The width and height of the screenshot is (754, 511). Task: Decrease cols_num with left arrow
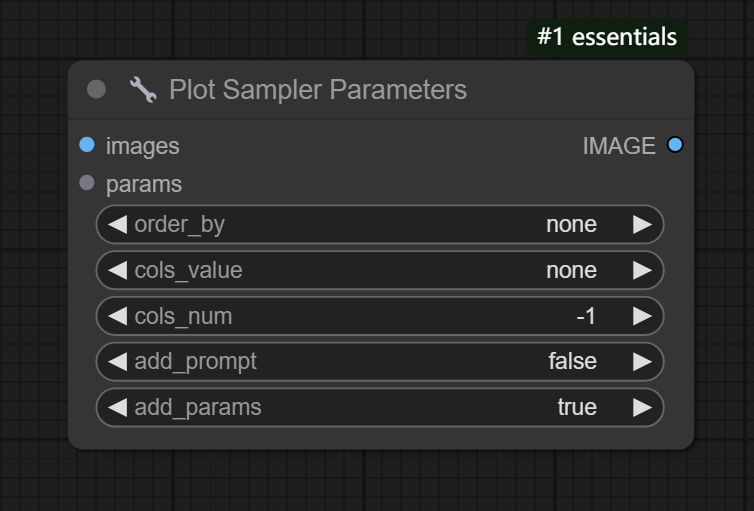[118, 316]
